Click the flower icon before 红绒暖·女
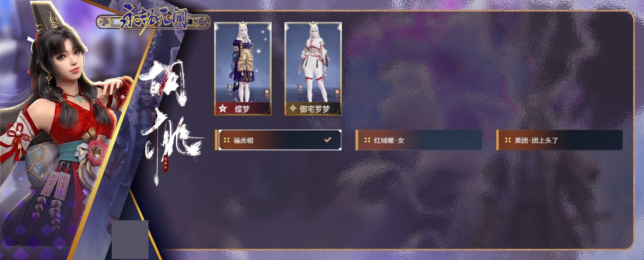Screen dimensions: 644x260 367,140
